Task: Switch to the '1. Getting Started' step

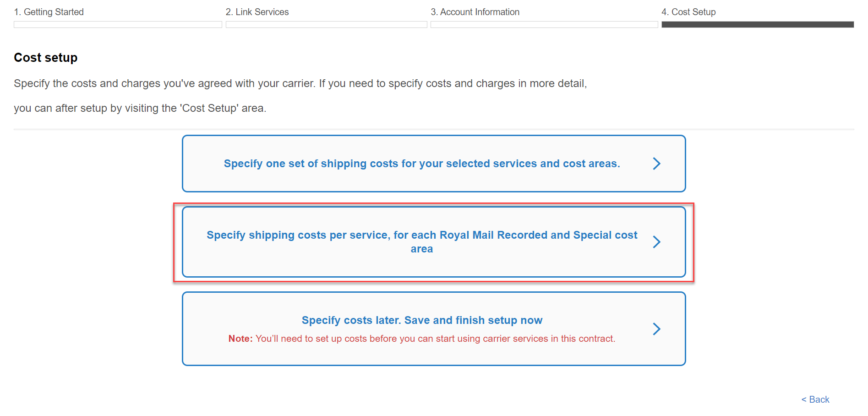Action: coord(49,11)
